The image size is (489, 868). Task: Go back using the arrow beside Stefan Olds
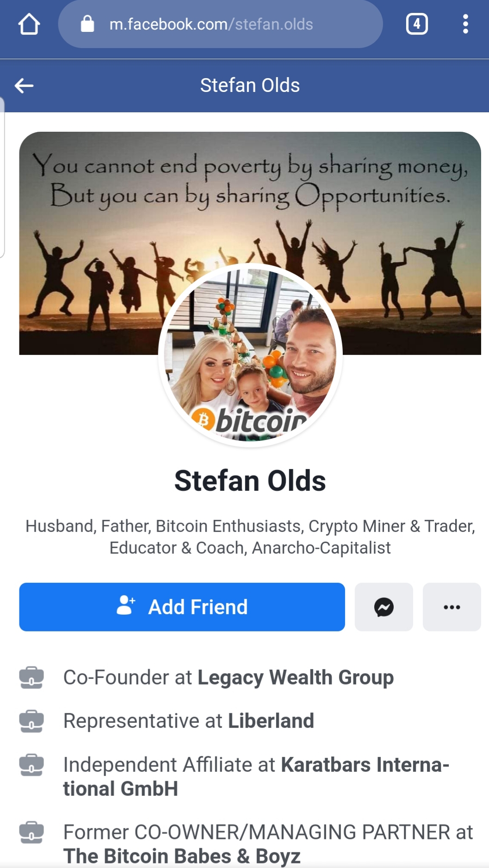[x=24, y=86]
